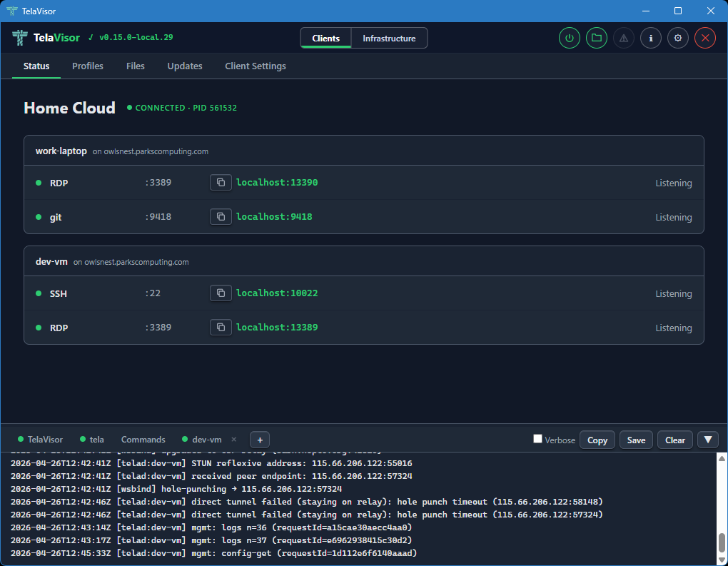Image resolution: width=728 pixels, height=566 pixels.
Task: Switch to Infrastructure mode
Action: (389, 38)
